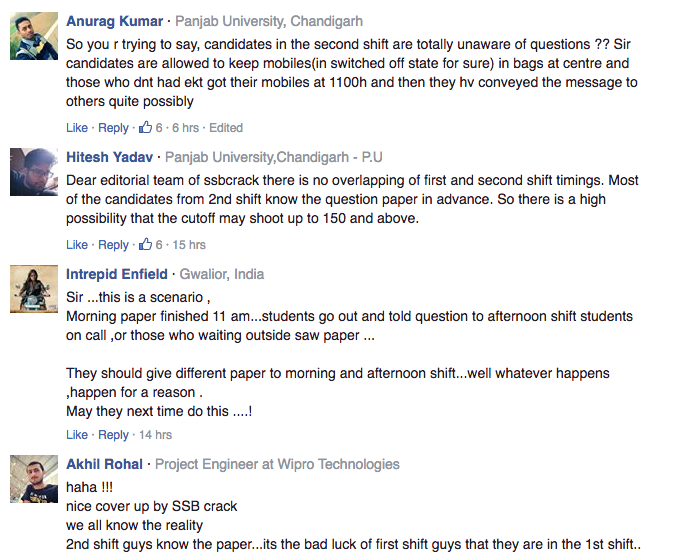Like Intrepid Enfield's comment

[x=77, y=435]
